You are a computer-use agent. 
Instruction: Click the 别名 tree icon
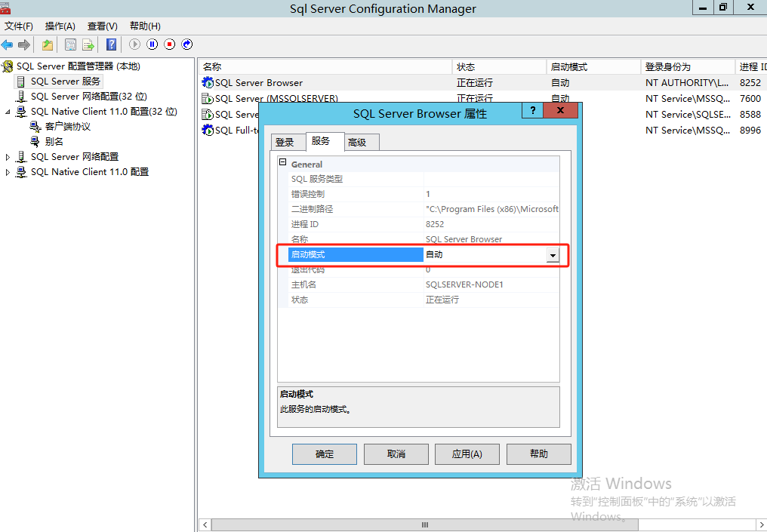pyautogui.click(x=35, y=142)
